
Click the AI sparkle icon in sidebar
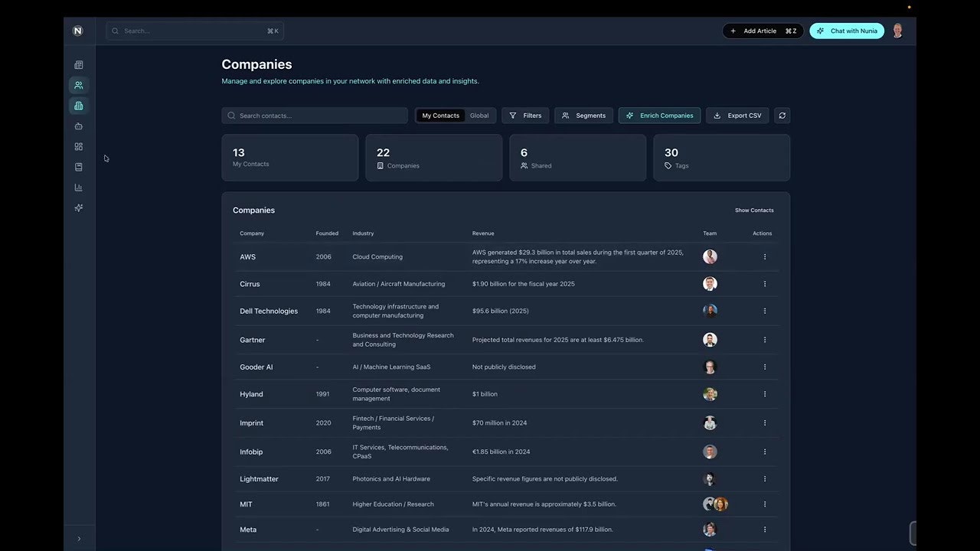coord(78,207)
